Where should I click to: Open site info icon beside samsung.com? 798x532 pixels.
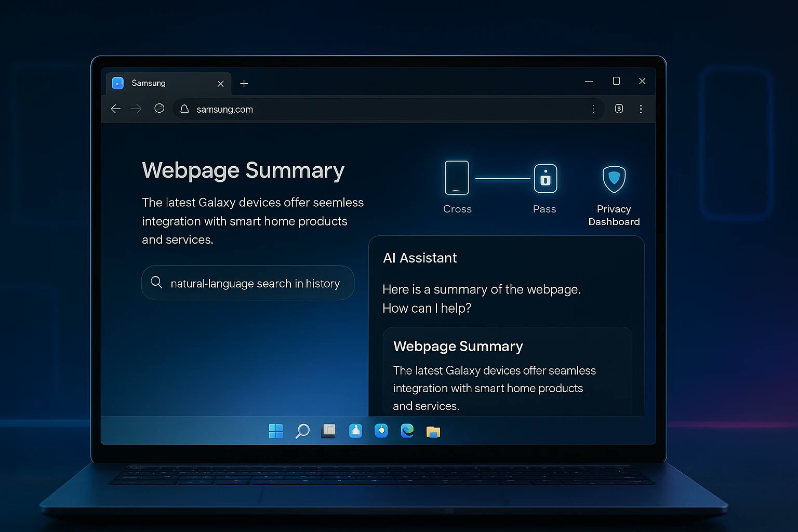tap(184, 109)
